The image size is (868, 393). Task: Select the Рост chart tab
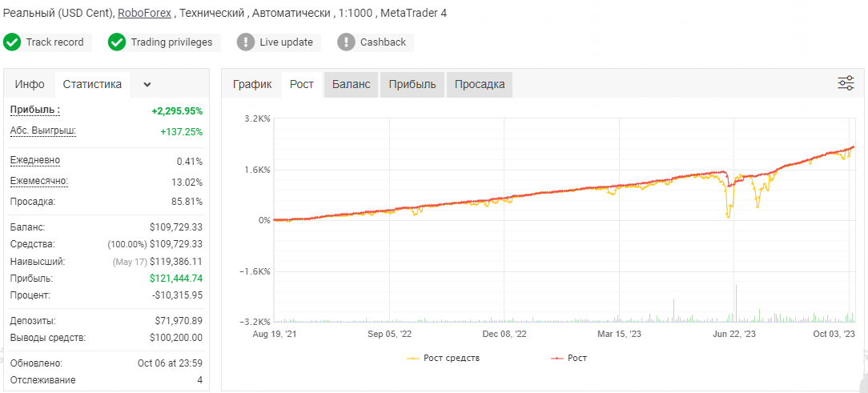point(302,85)
